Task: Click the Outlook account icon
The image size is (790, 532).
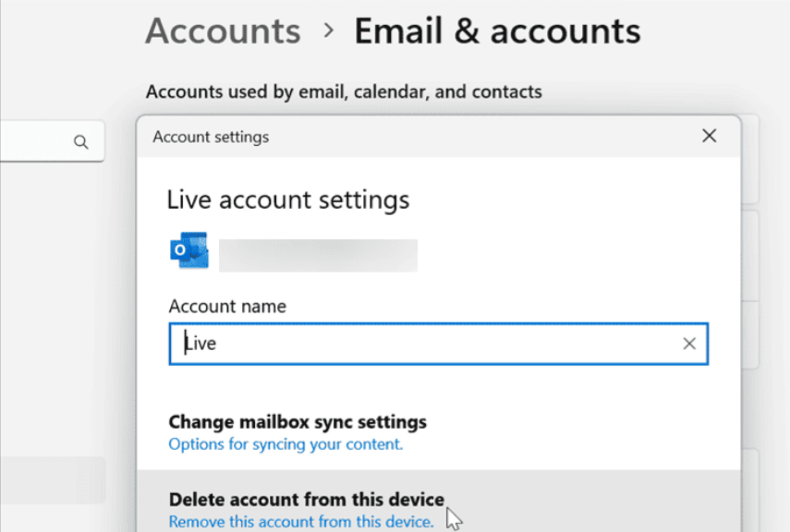Action: (188, 251)
